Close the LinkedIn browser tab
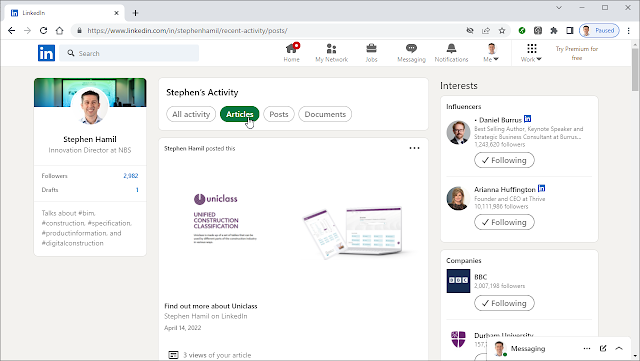Image resolution: width=640 pixels, height=361 pixels. [116, 13]
